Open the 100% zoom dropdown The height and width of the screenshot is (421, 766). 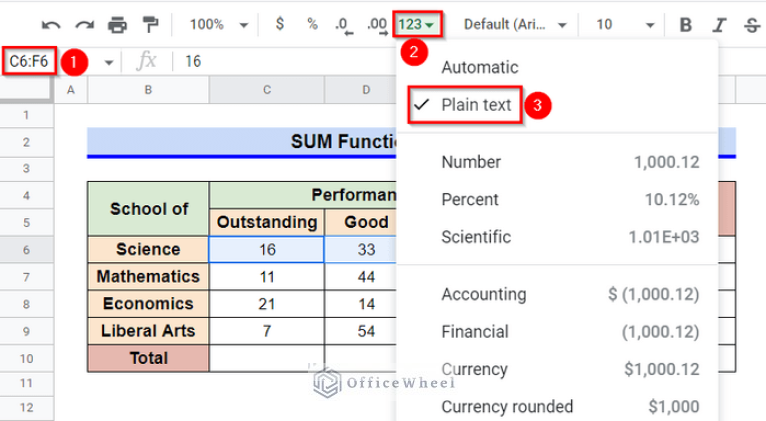click(x=219, y=24)
